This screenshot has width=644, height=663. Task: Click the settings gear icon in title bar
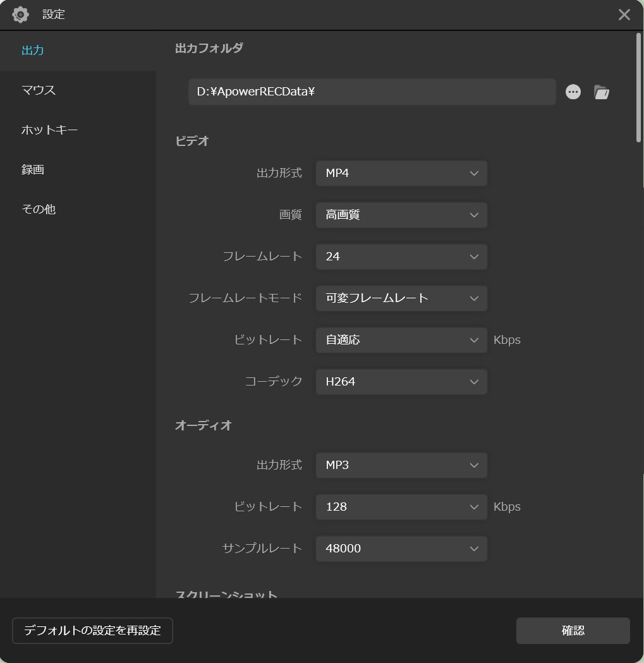coord(20,15)
